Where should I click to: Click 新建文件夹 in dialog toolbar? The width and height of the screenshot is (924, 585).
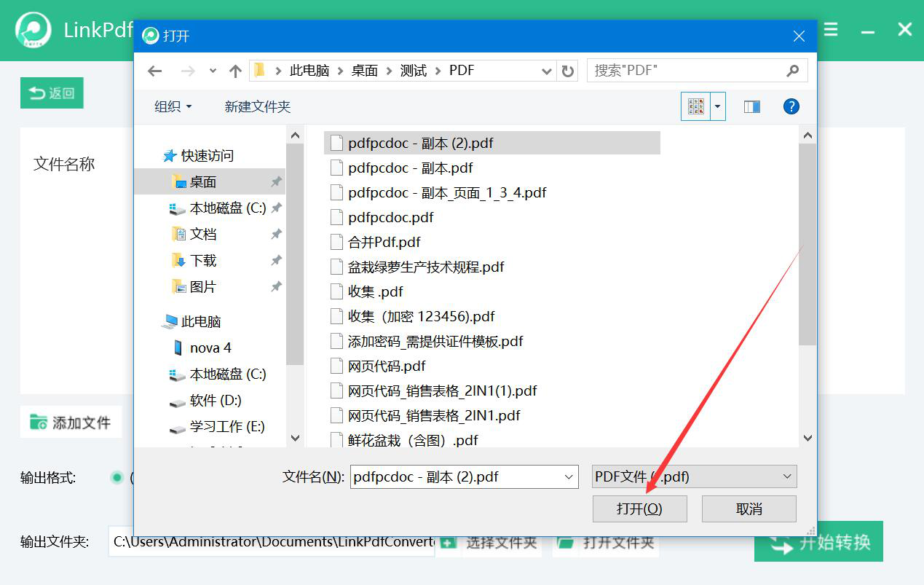(258, 106)
